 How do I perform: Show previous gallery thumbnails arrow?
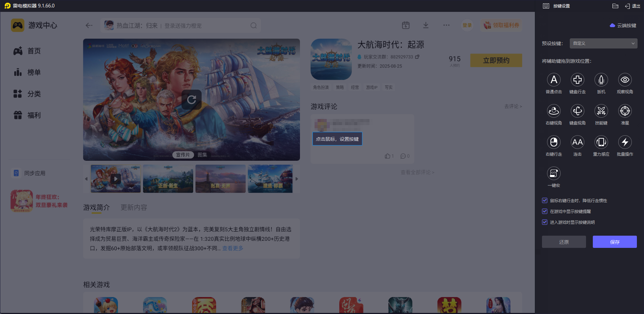[x=86, y=179]
